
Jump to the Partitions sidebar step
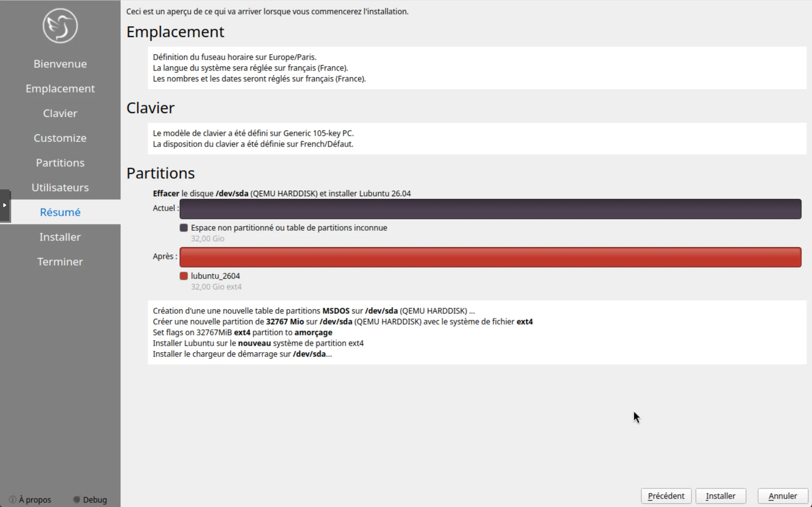click(x=60, y=163)
